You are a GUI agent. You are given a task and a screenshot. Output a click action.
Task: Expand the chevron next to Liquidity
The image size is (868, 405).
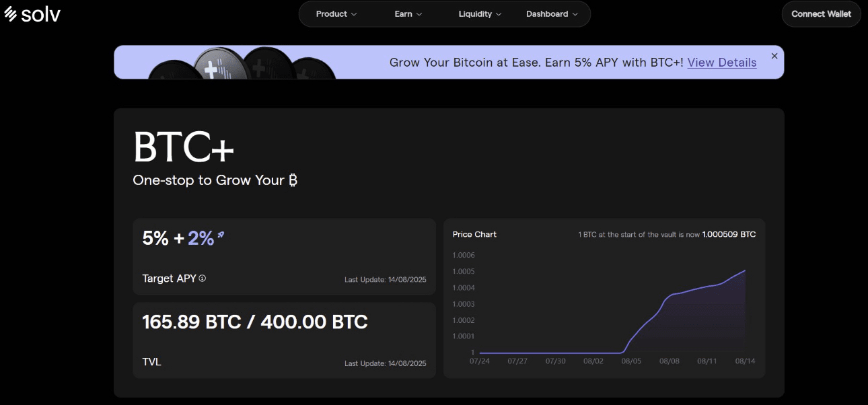(499, 14)
